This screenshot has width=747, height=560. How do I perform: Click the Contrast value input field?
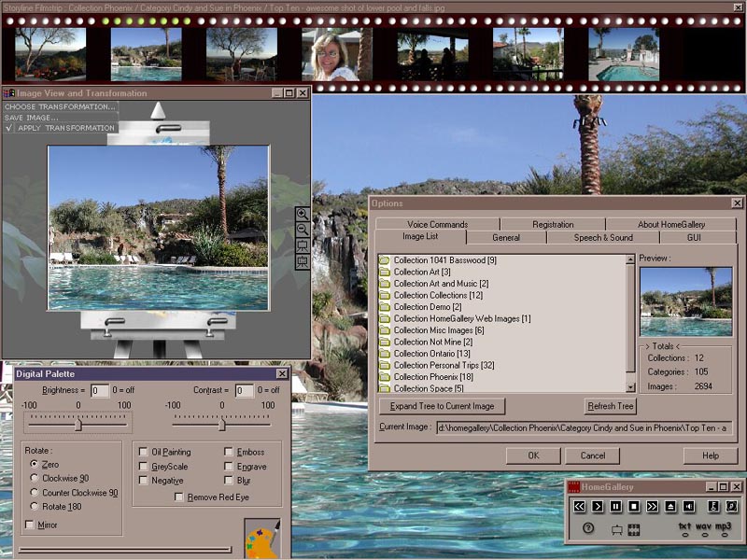coord(245,391)
